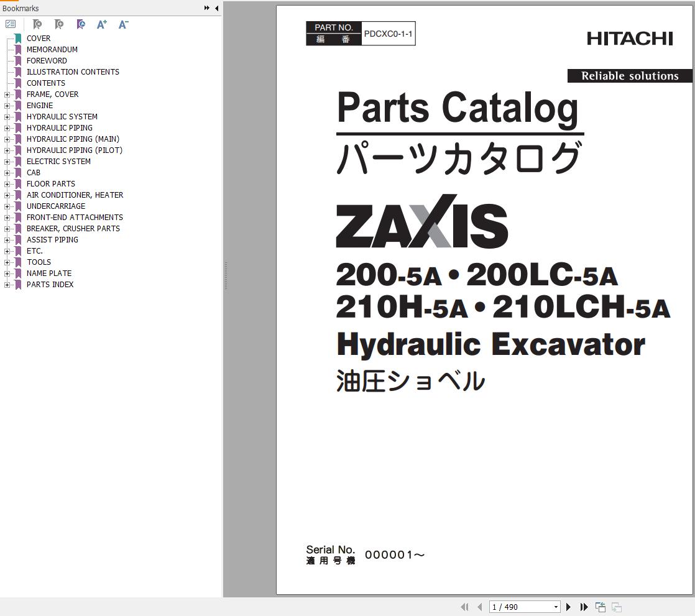Open the MEMORANDUM bookmark
695x616 pixels.
(x=52, y=50)
